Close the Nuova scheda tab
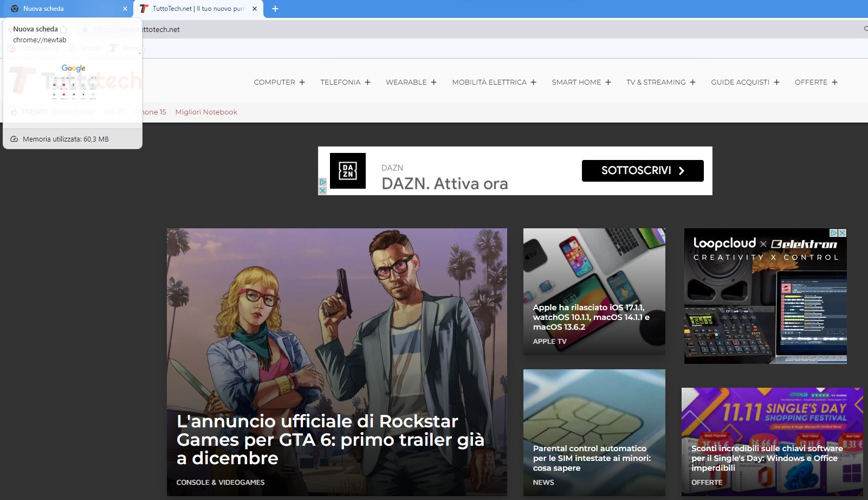 click(125, 9)
